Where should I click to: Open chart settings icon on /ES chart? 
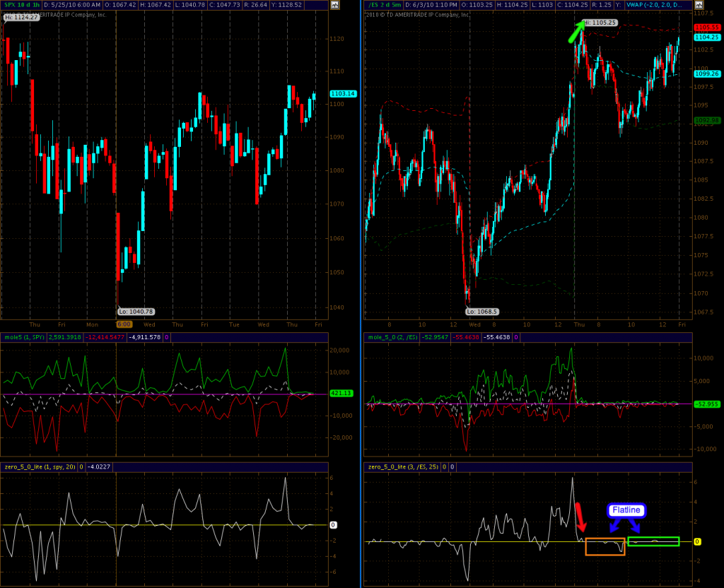(x=699, y=5)
